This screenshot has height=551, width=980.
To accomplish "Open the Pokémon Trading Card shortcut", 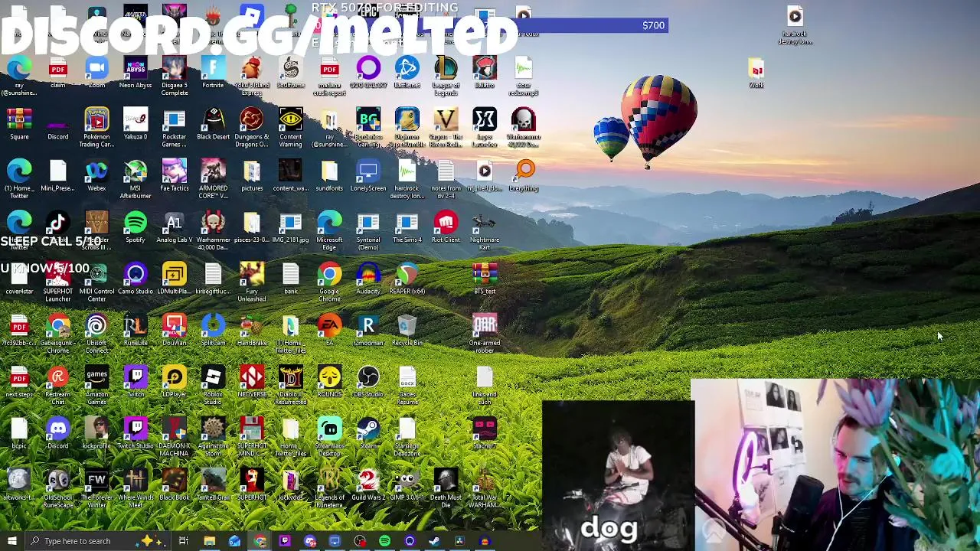I will click(x=96, y=120).
